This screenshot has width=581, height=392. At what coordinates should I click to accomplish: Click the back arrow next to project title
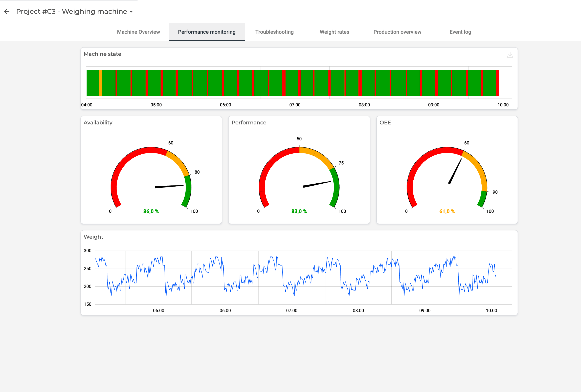click(7, 11)
